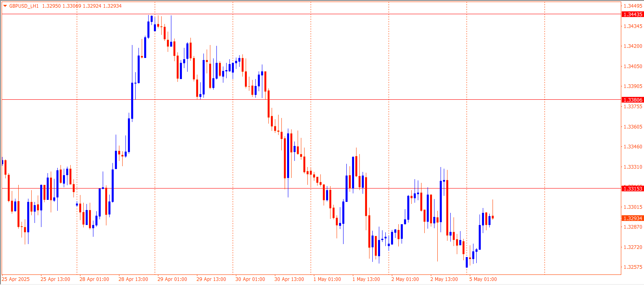The width and height of the screenshot is (644, 285).
Task: Click the 25 Apr 13:00 time label
Action: click(55, 279)
